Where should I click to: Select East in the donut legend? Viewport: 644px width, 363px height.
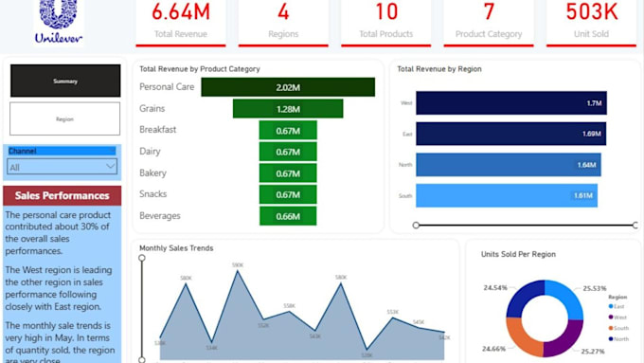[617, 306]
